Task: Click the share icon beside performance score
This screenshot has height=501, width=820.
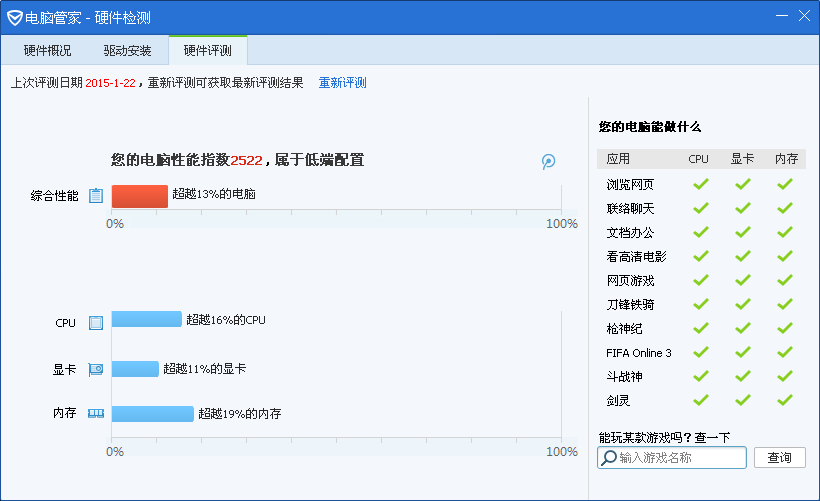Action: pos(548,162)
